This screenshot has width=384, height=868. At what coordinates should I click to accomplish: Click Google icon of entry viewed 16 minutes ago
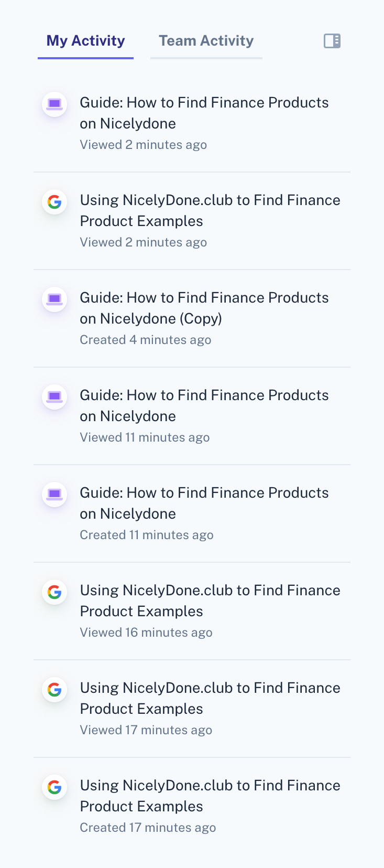[54, 592]
